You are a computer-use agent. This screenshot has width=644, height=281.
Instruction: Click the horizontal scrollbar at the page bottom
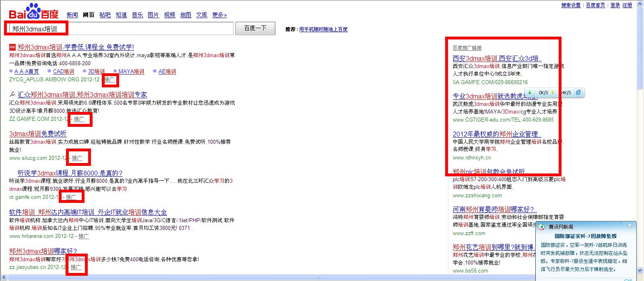click(x=318, y=277)
